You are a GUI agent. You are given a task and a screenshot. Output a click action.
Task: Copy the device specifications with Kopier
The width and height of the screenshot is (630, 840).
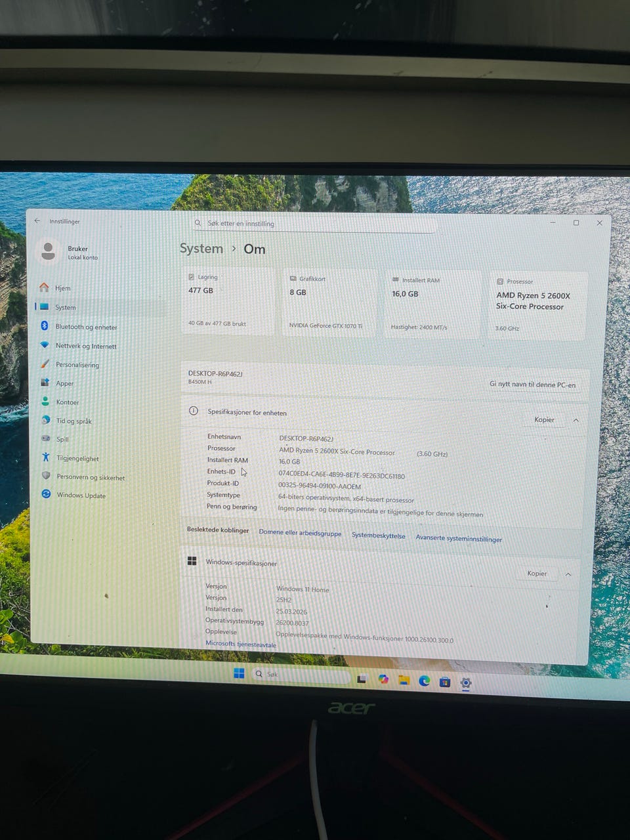pos(544,420)
